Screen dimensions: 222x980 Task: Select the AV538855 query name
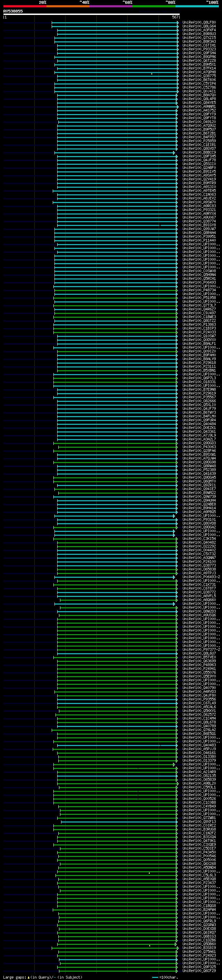click(x=13, y=11)
